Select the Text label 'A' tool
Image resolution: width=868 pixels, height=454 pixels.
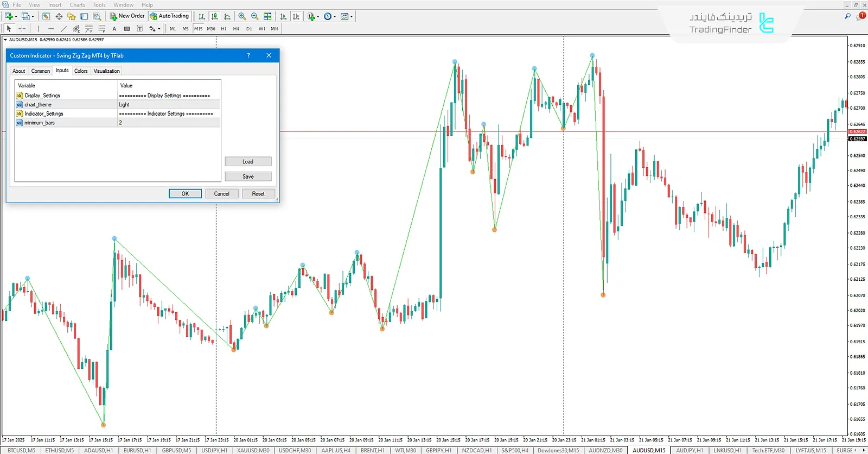click(114, 29)
